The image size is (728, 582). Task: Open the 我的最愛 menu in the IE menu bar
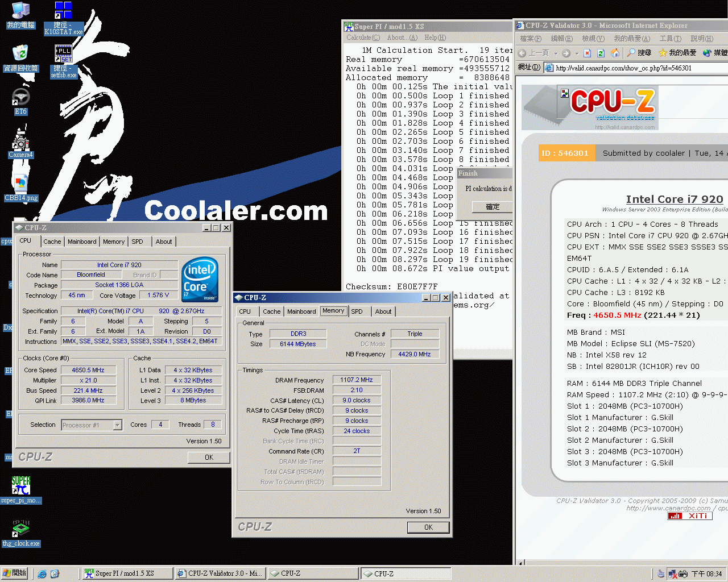click(631, 39)
